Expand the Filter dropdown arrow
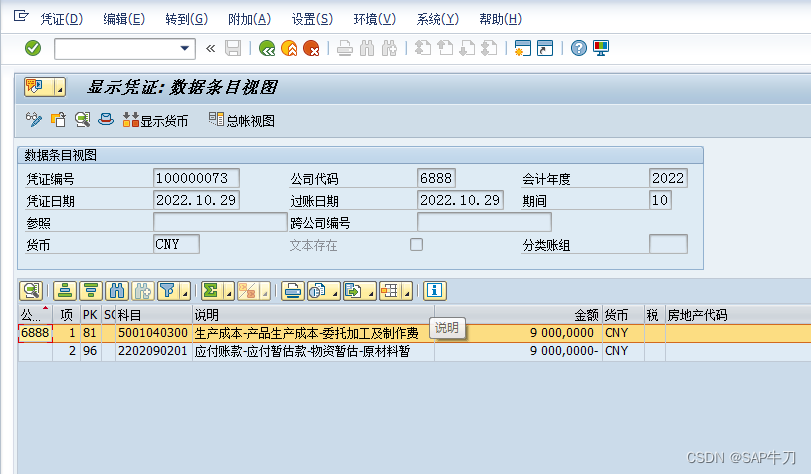This screenshot has width=811, height=474. [x=185, y=291]
